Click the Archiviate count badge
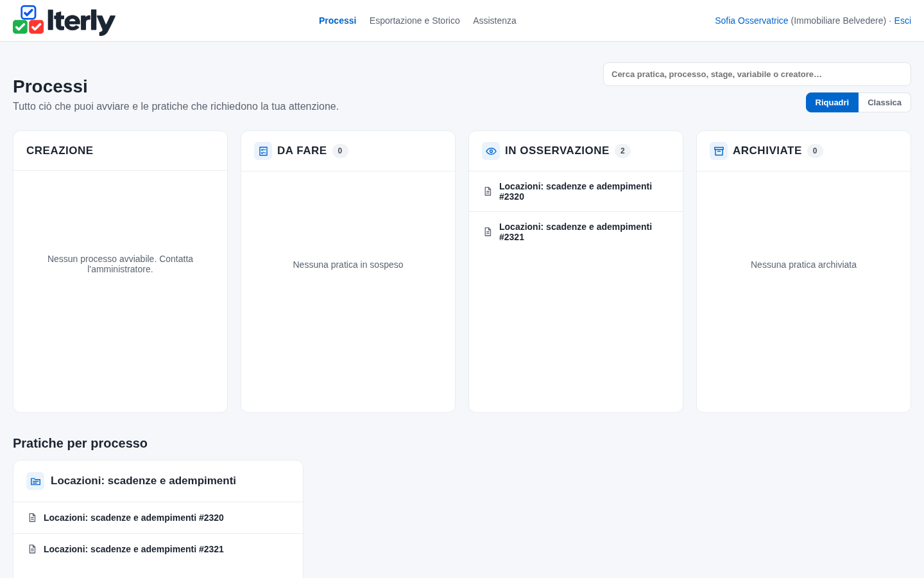Viewport: 924px width, 578px height. click(815, 151)
